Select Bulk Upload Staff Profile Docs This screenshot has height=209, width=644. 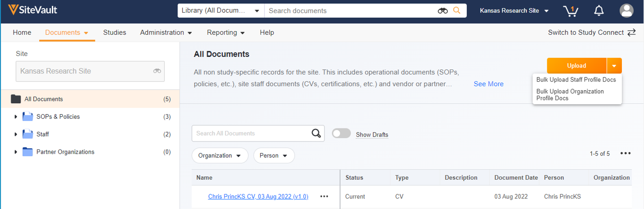[576, 80]
